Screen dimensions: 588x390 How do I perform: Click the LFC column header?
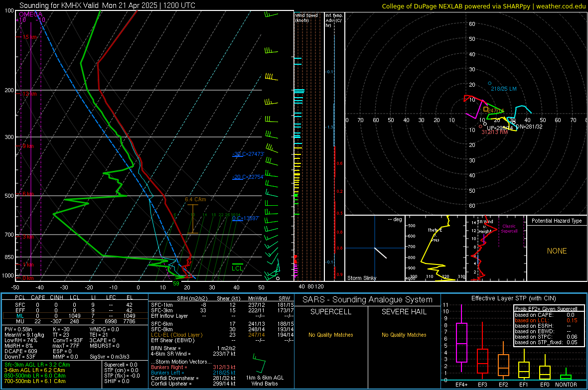[x=111, y=297]
